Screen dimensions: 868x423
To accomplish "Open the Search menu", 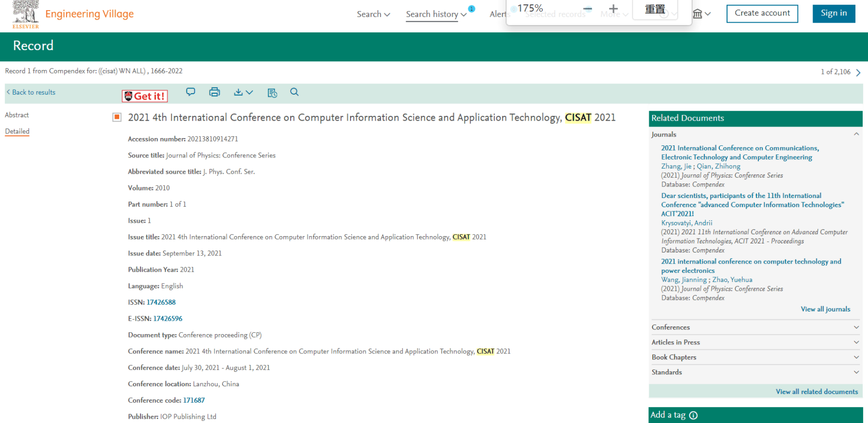I will coord(373,14).
